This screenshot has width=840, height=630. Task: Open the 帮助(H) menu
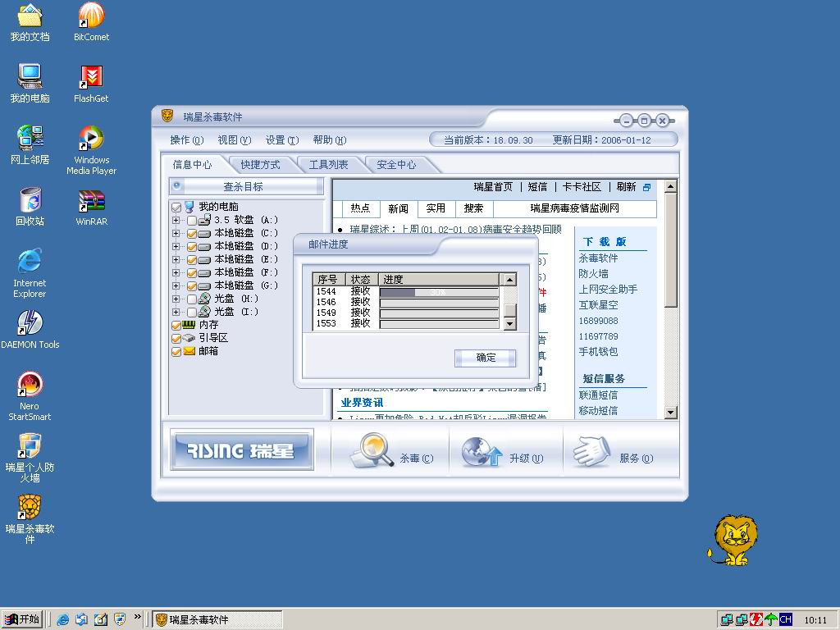pos(330,139)
